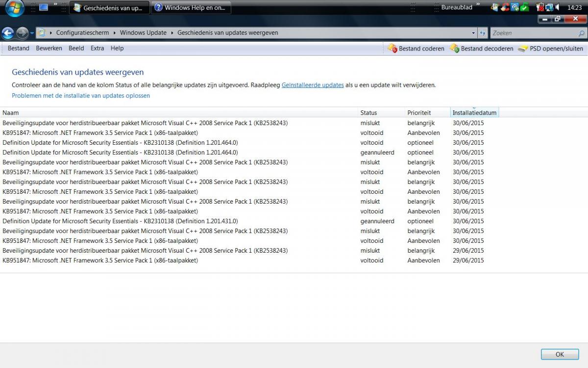Open the Beeld menu
Viewport: 588px width, 368px height.
tap(76, 48)
